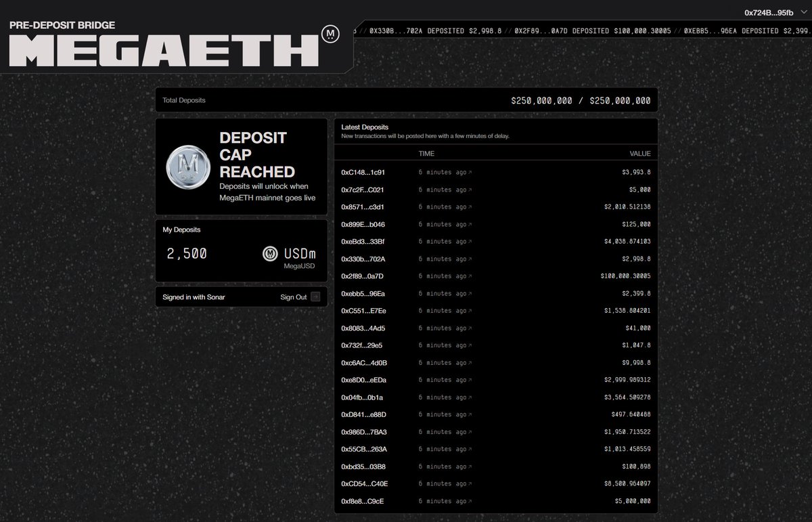This screenshot has width=812, height=522.
Task: Click depositor address 0x55CB...263A
Action: [x=364, y=448]
